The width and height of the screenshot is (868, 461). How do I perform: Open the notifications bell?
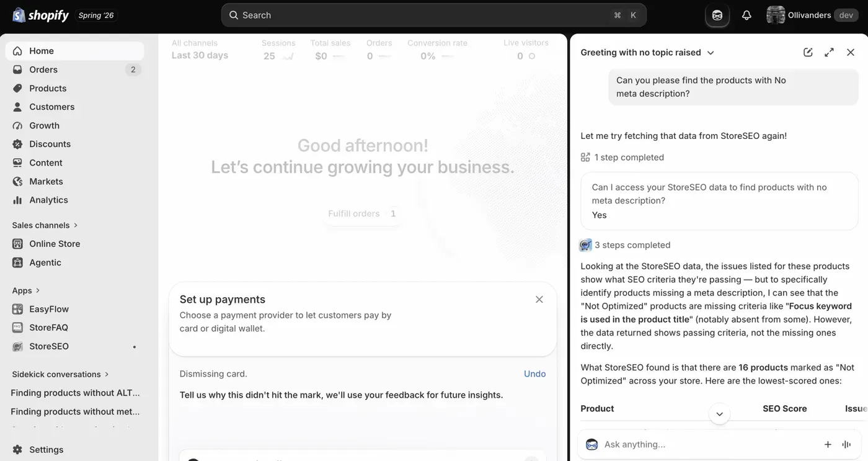746,15
